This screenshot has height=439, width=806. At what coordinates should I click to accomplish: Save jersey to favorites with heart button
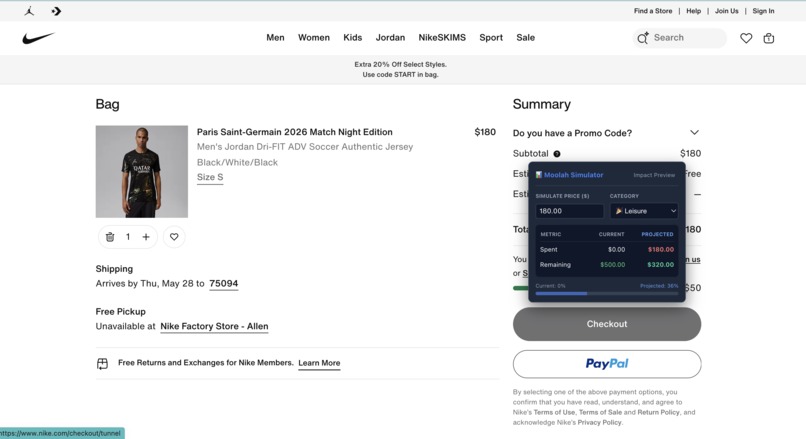point(174,237)
